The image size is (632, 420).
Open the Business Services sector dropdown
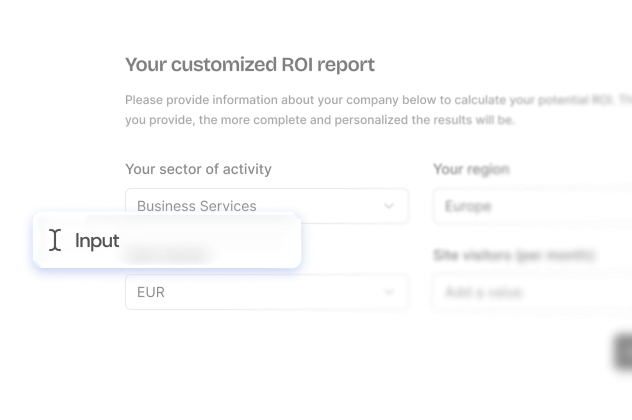coord(266,206)
